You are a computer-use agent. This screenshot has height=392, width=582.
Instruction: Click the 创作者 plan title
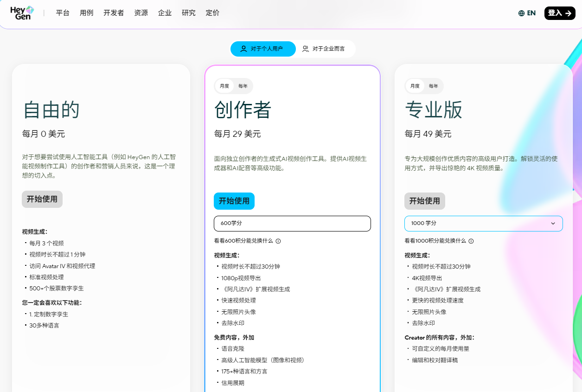[243, 110]
